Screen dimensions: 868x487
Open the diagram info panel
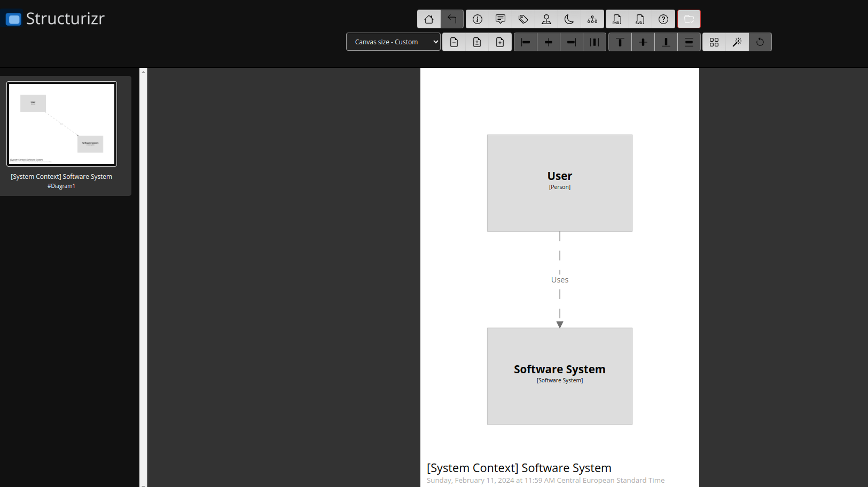tap(477, 19)
